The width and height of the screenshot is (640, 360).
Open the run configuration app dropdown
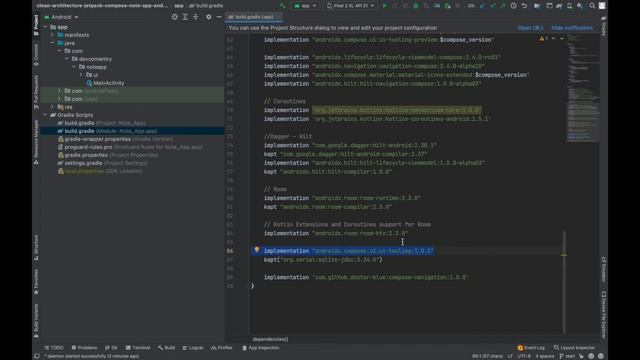click(x=305, y=6)
